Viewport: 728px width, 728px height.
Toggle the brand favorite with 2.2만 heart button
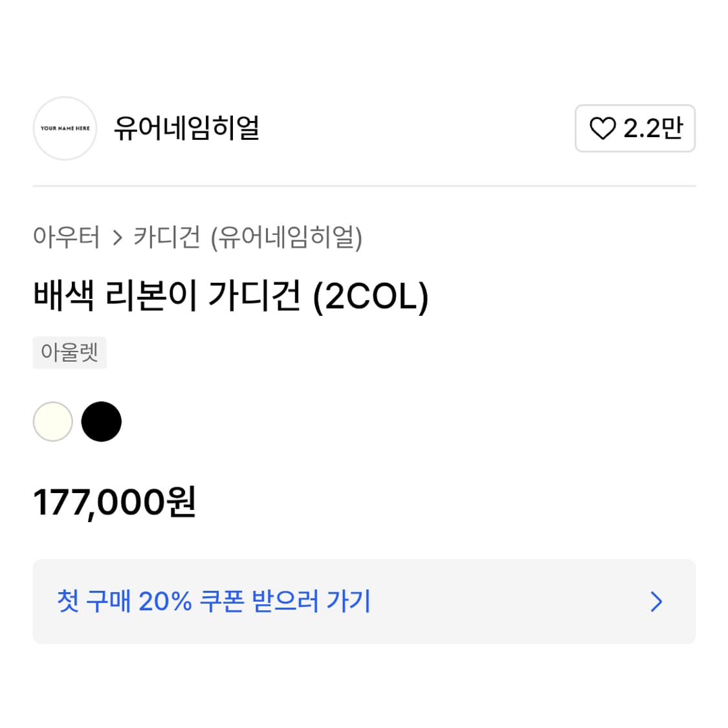tap(635, 129)
